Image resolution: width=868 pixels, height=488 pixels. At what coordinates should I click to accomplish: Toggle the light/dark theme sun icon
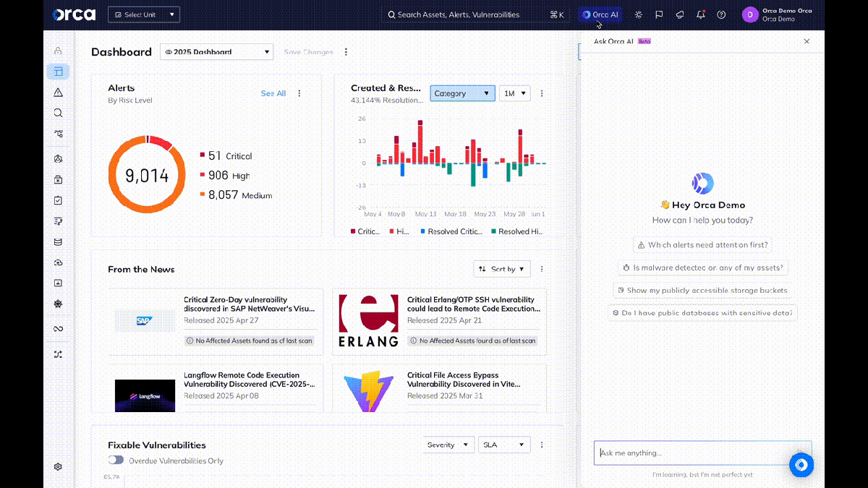(x=638, y=14)
